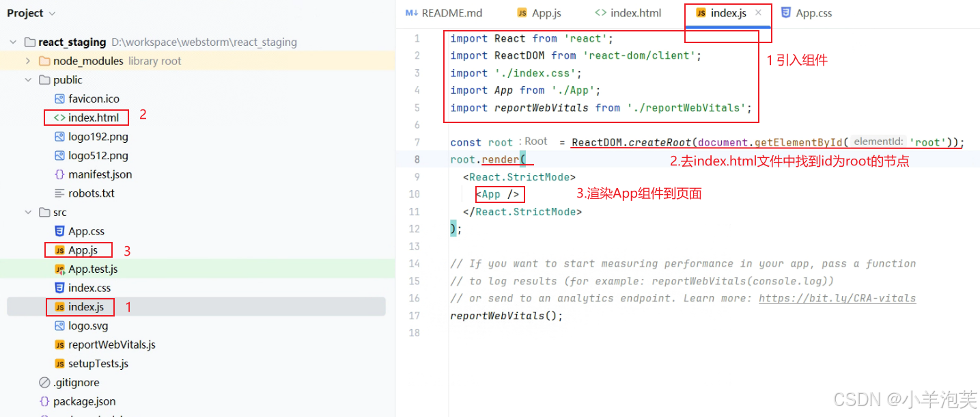Open favicon.ico in the project tree
This screenshot has height=417, width=980.
pyautogui.click(x=94, y=98)
